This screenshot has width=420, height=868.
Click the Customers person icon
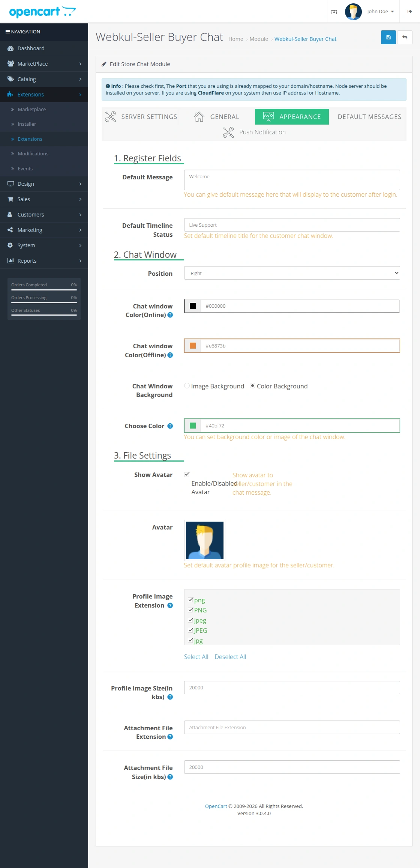tap(10, 215)
